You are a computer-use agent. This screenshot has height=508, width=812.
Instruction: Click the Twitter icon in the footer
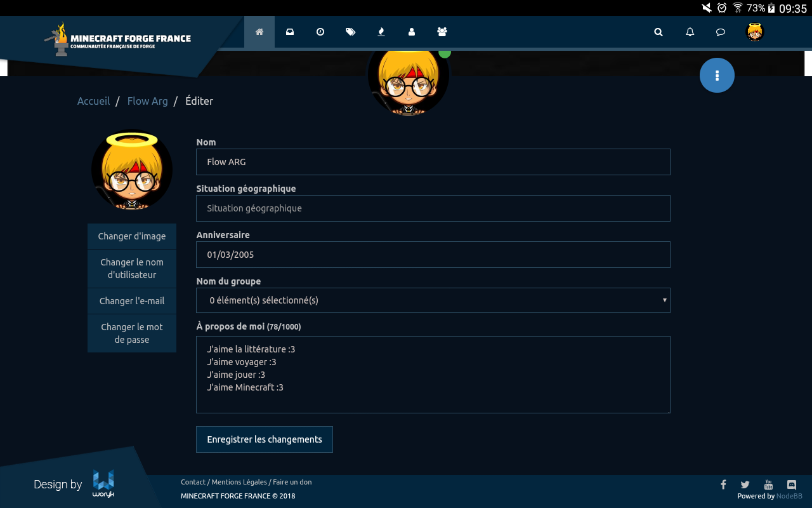(x=745, y=485)
